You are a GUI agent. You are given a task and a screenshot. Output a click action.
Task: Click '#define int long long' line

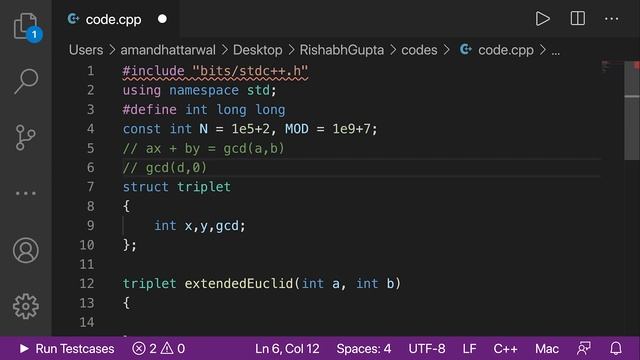204,110
